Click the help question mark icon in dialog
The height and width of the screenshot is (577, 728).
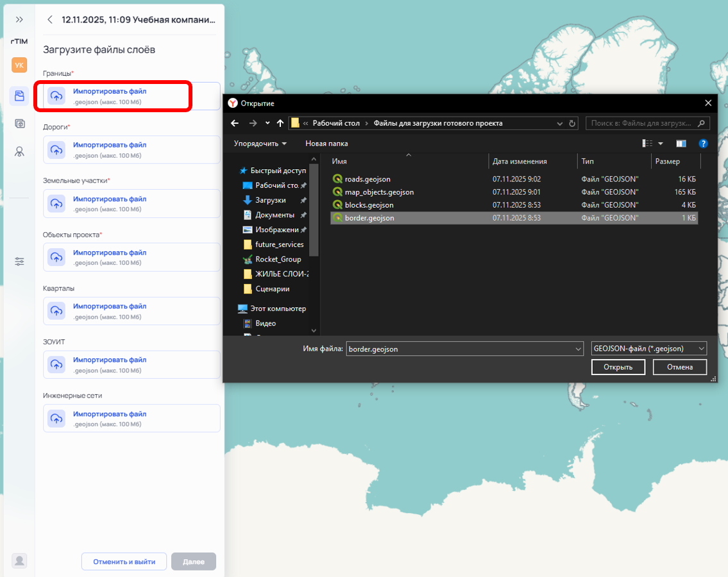pyautogui.click(x=703, y=144)
